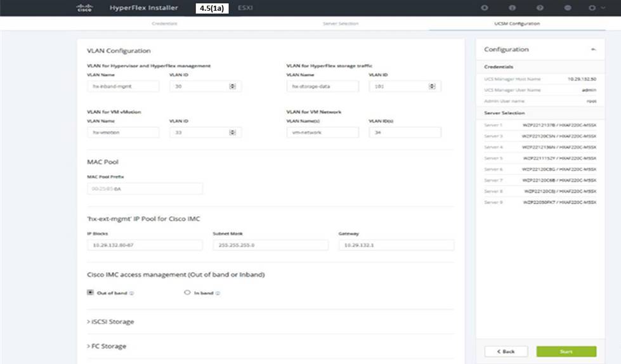
Task: Click the Back button
Action: 506,351
